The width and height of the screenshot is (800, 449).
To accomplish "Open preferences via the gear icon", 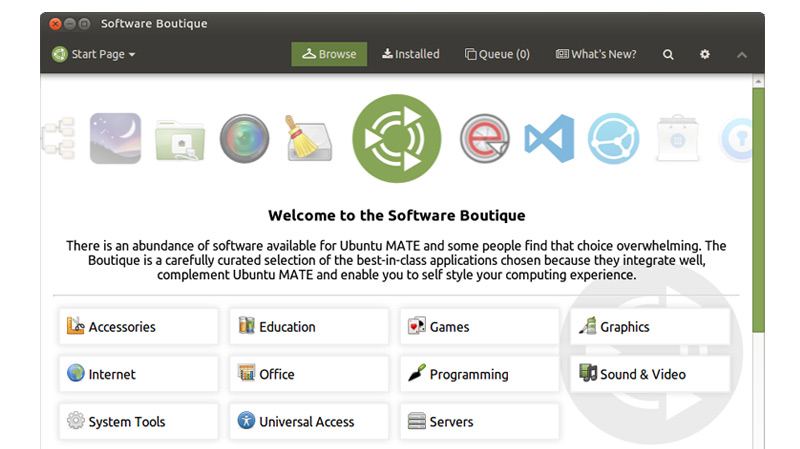I will (705, 54).
